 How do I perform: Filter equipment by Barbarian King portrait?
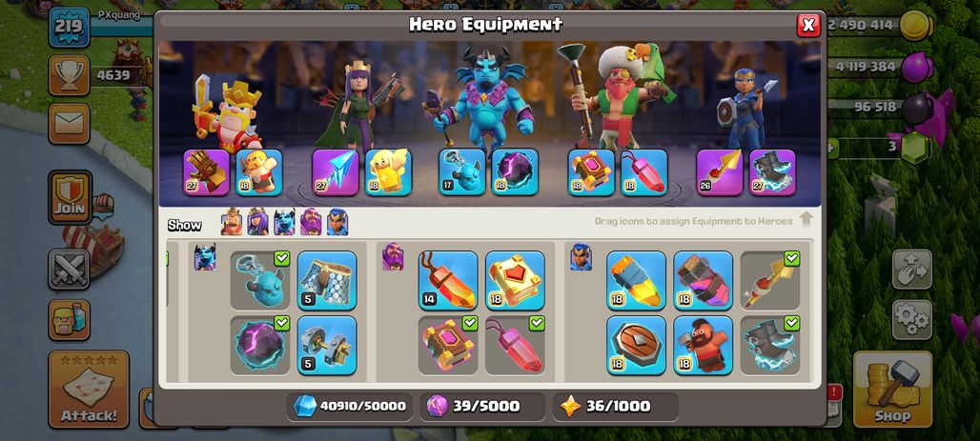tap(232, 222)
